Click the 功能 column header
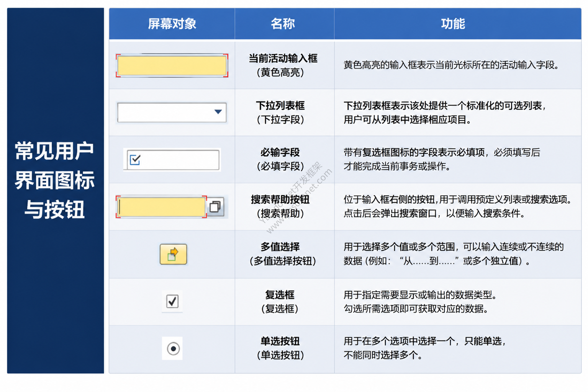 (x=457, y=24)
